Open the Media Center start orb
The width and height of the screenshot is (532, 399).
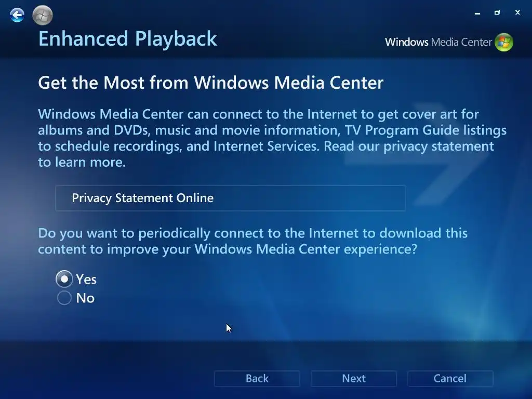43,15
